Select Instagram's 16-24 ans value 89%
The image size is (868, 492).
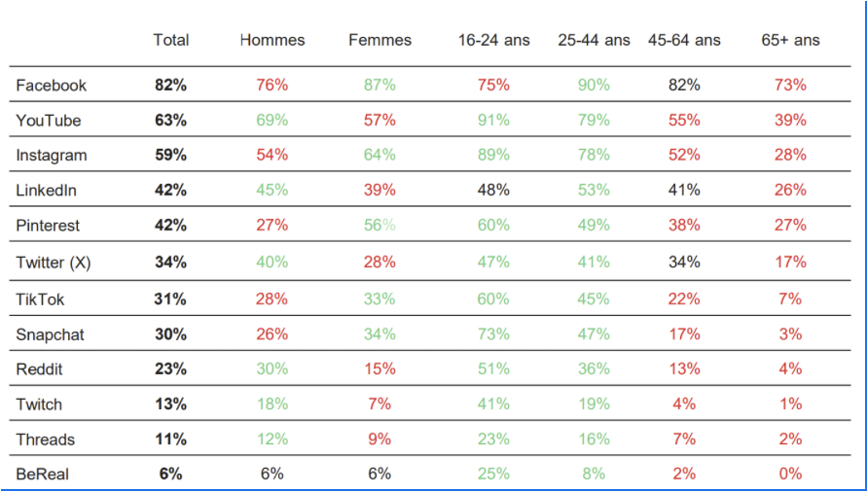[493, 156]
